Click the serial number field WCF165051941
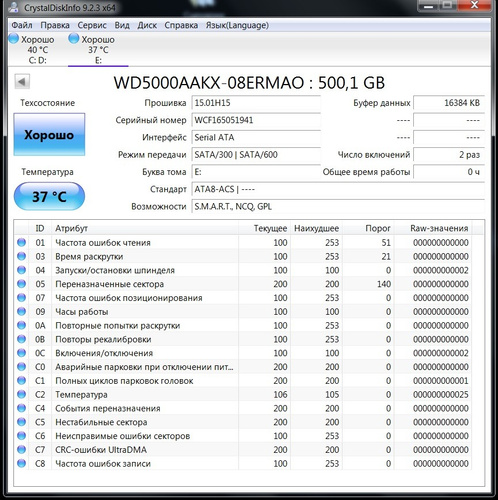The image size is (498, 500). click(256, 120)
